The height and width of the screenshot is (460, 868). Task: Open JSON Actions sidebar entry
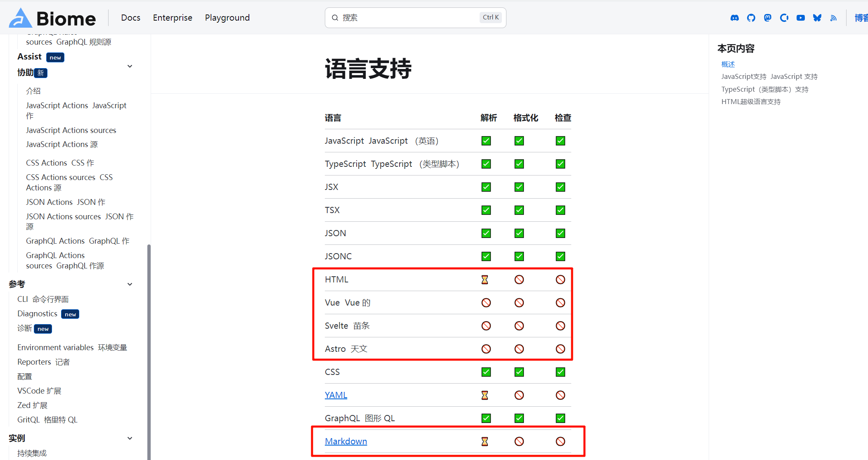click(66, 202)
